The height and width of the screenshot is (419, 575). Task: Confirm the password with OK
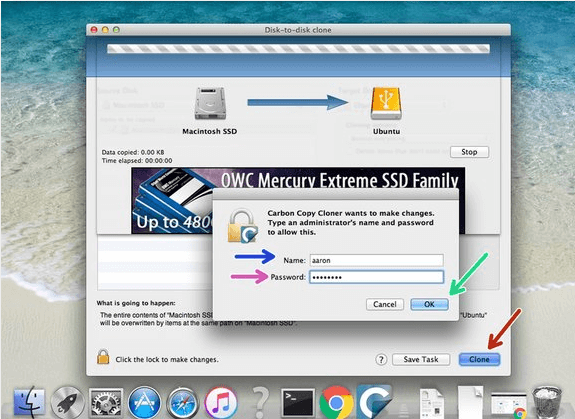tap(429, 304)
